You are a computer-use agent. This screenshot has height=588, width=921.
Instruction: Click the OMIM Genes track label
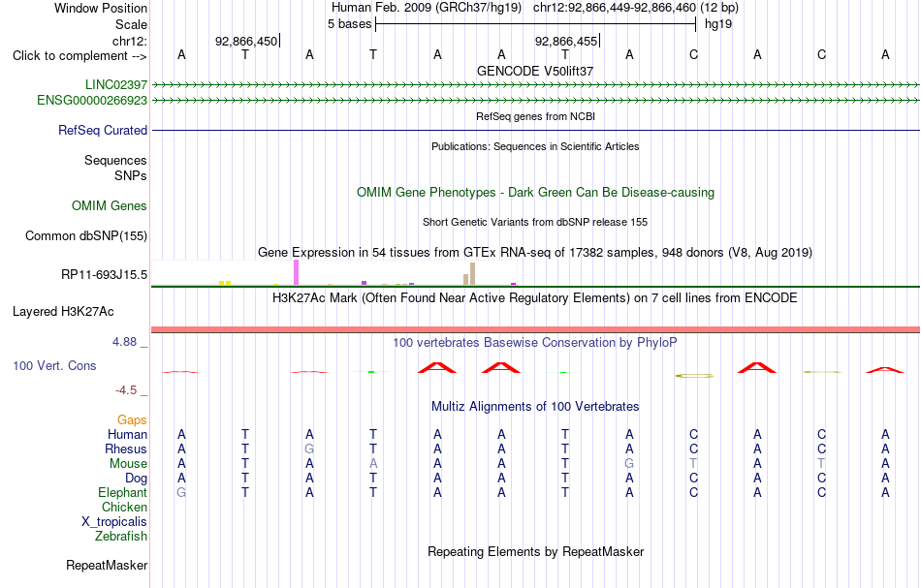point(110,206)
